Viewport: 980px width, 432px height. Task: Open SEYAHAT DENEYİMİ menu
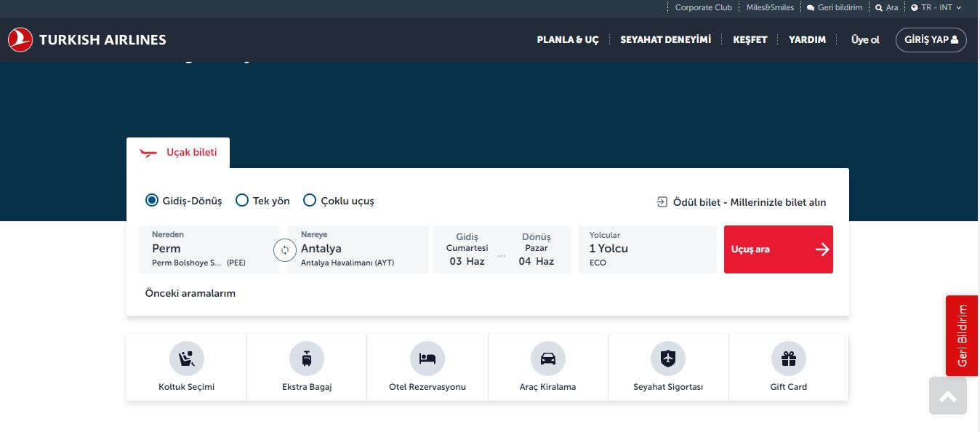[x=665, y=40]
